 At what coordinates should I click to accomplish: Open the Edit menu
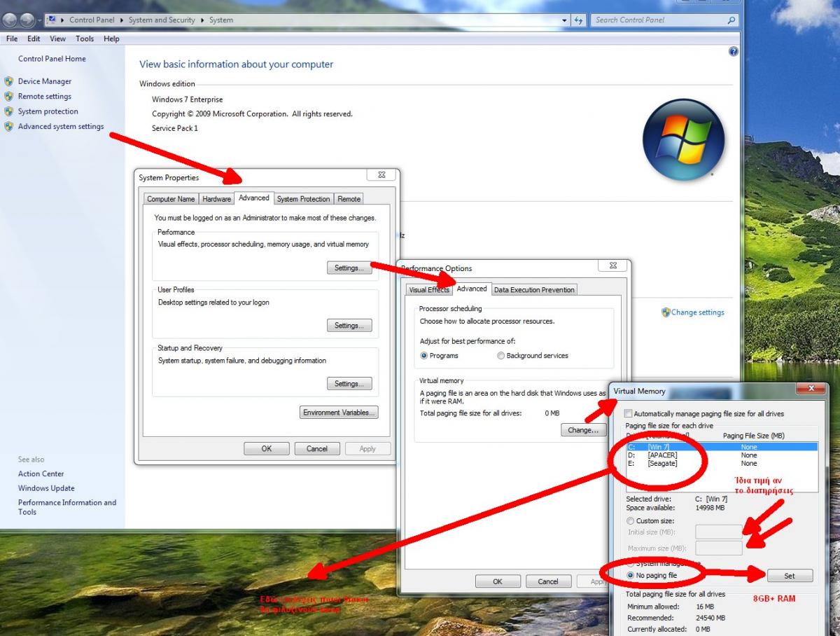34,39
